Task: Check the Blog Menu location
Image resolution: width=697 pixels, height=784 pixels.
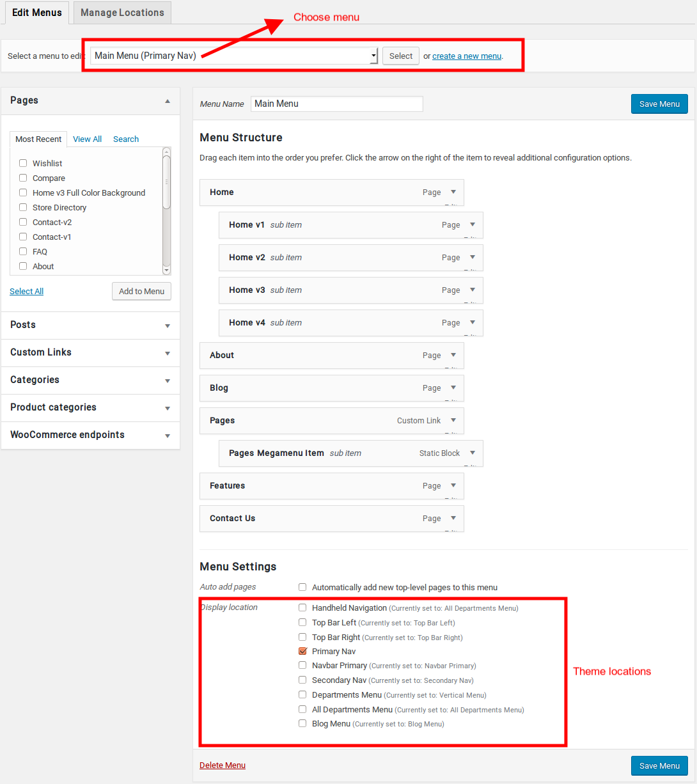Action: 302,724
